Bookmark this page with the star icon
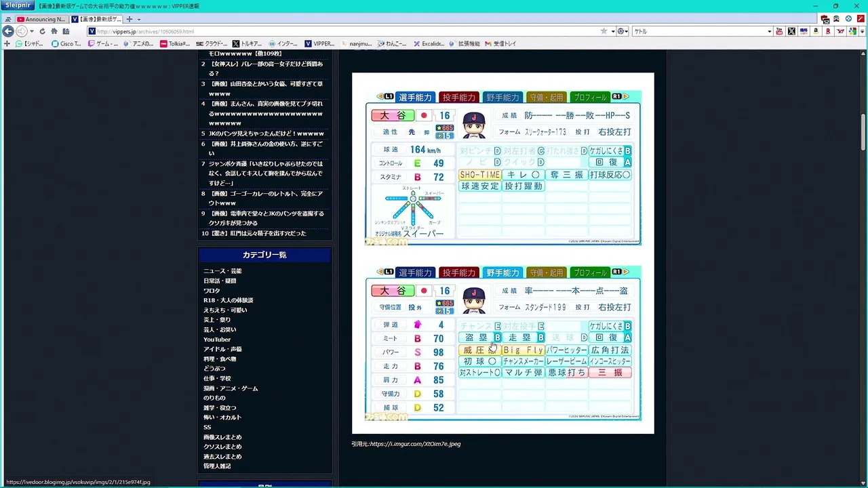Viewport: 868px width, 488px height. (604, 31)
